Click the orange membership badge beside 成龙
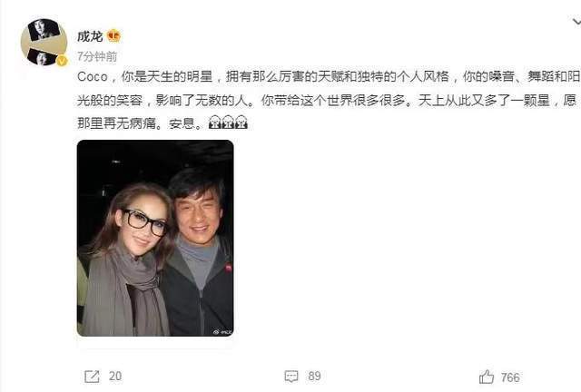This screenshot has height=392, width=581. [x=113, y=36]
